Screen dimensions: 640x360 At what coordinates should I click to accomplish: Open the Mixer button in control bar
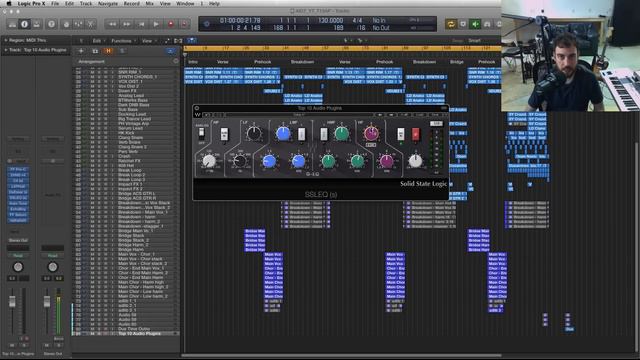(x=78, y=24)
